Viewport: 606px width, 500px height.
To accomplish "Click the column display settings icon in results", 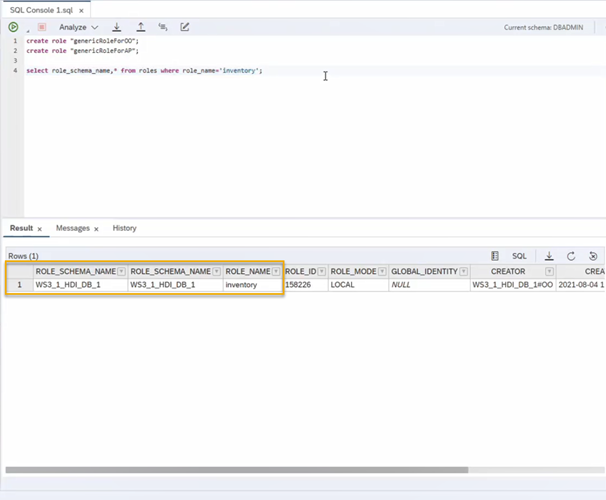I will pyautogui.click(x=495, y=256).
